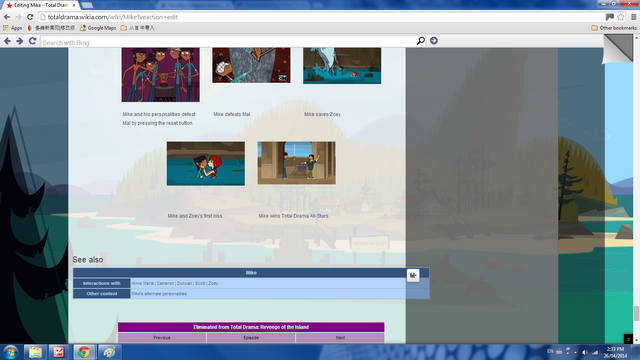Click the small black button above the taskbar
This screenshot has width=640, height=360.
click(628, 339)
